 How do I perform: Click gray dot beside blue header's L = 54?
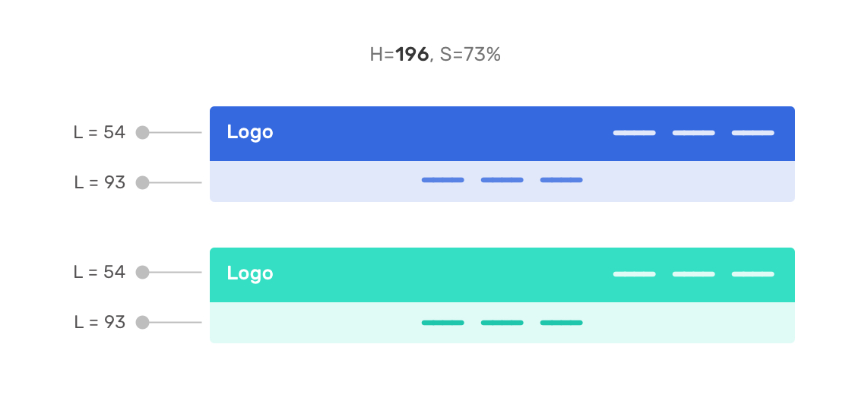(x=142, y=133)
